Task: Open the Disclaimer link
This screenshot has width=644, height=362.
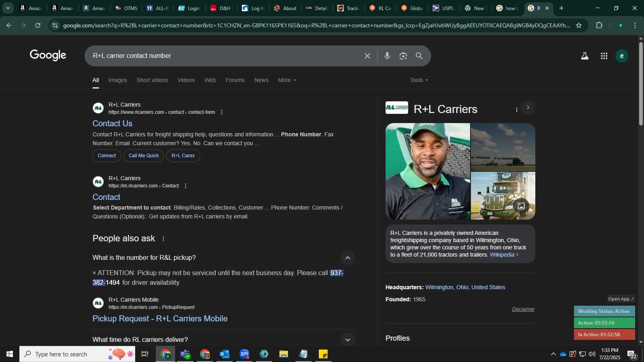Action: tap(523, 309)
